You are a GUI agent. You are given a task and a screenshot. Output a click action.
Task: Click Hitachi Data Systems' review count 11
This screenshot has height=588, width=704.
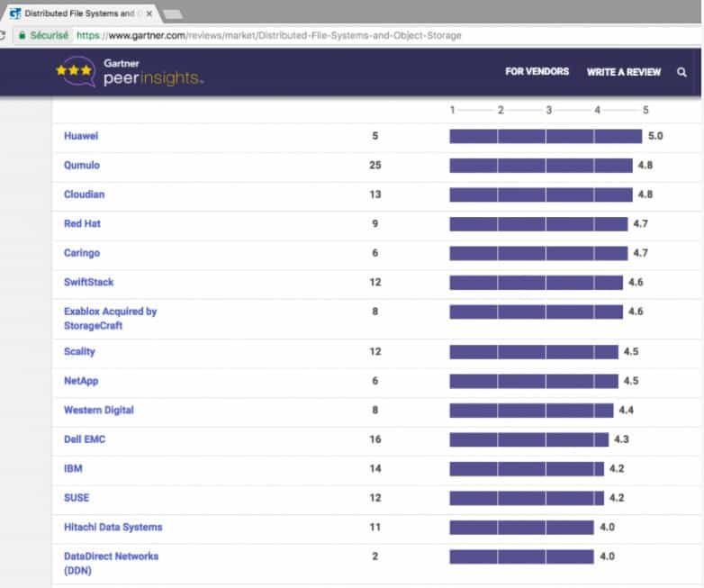(x=375, y=527)
